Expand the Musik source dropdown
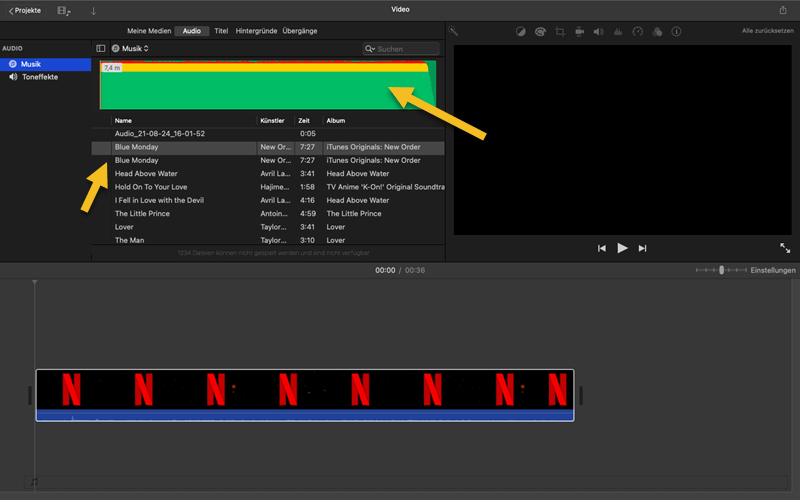 [130, 48]
